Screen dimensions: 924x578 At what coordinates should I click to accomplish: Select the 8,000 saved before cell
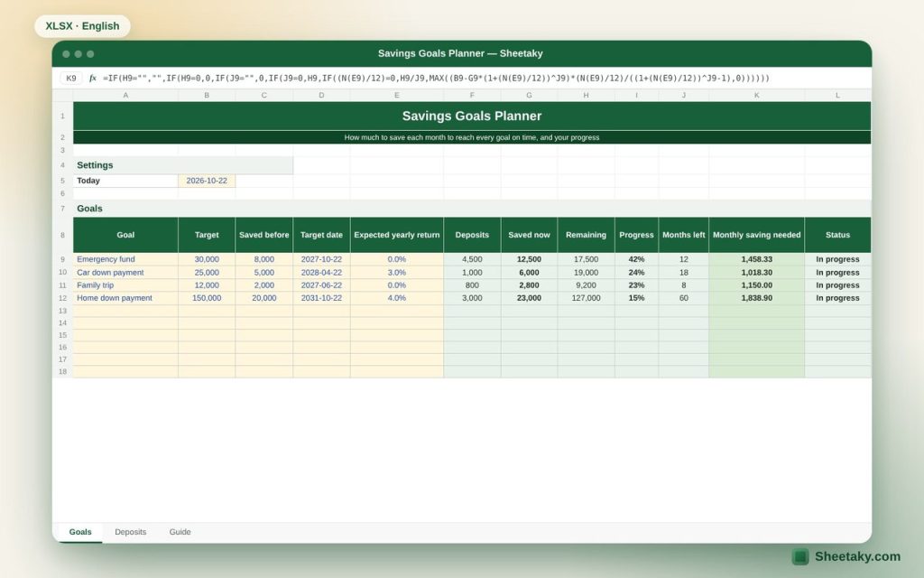(264, 259)
